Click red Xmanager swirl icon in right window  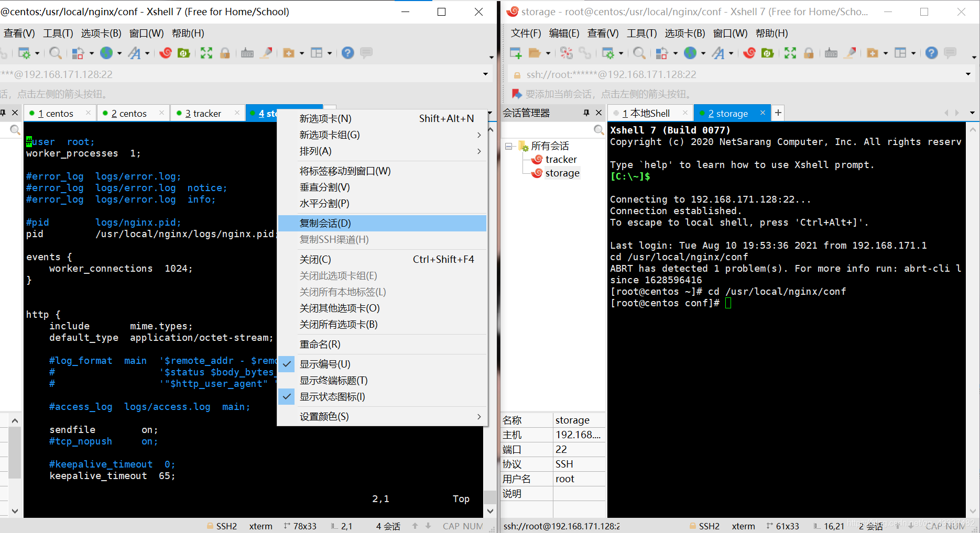tap(749, 53)
